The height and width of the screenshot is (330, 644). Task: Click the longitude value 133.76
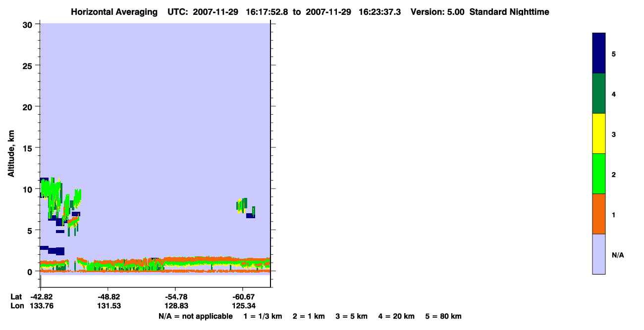(42, 306)
